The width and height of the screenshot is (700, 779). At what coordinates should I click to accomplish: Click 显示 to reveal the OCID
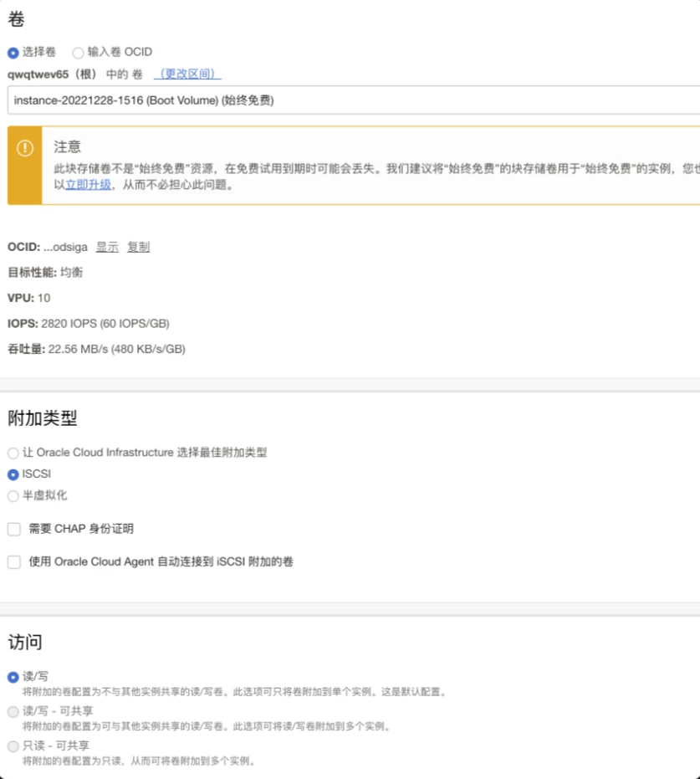click(107, 247)
